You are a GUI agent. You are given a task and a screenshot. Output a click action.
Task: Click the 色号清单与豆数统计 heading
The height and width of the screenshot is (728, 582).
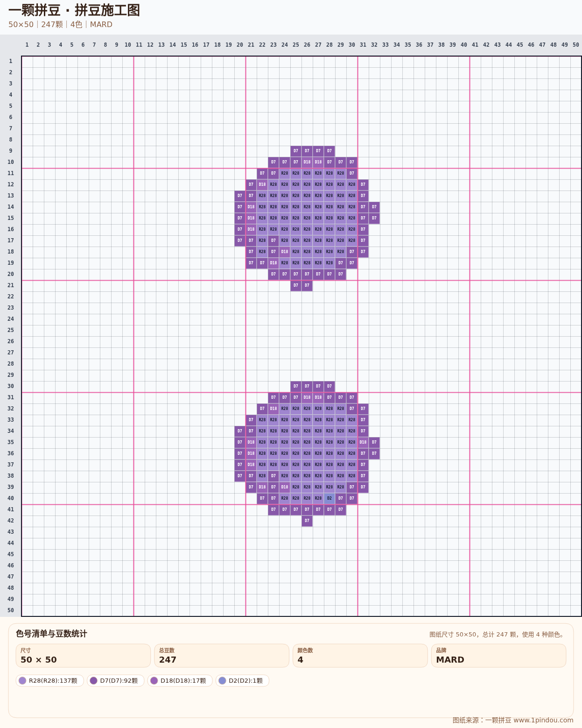coord(51,634)
